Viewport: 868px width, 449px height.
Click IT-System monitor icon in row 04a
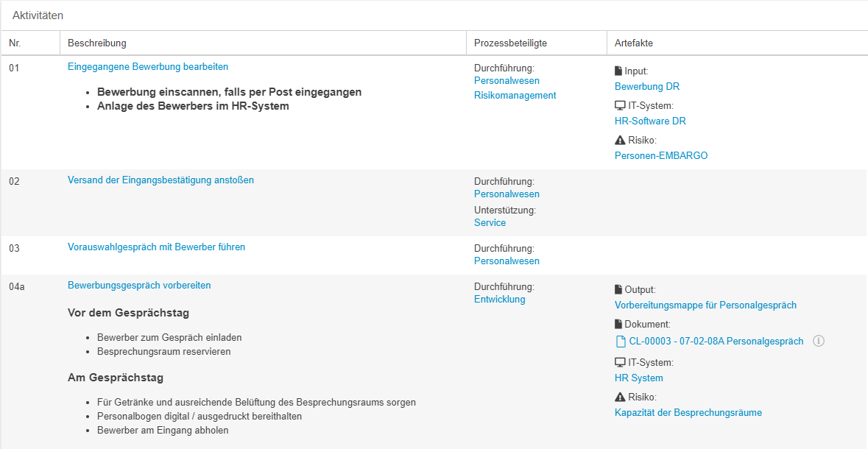[x=620, y=363]
